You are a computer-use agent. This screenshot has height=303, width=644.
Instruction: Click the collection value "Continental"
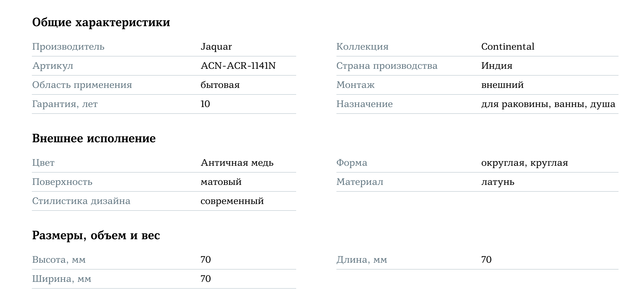[x=507, y=47]
